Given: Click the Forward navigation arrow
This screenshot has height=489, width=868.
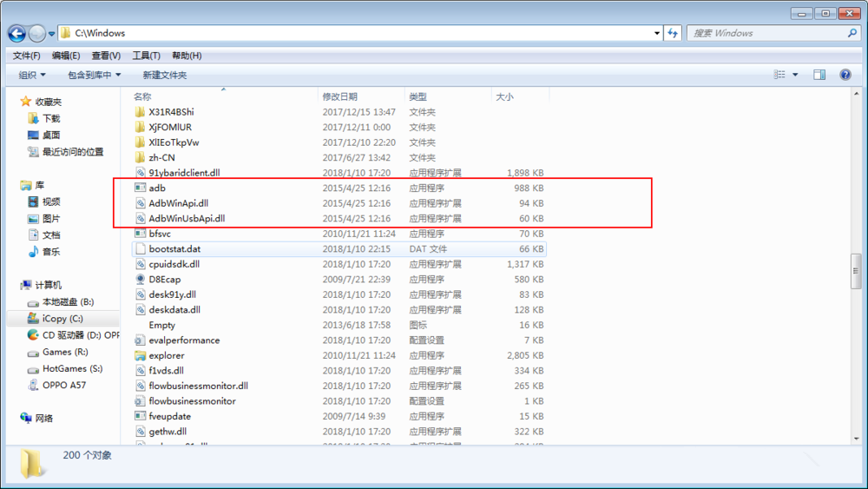Looking at the screenshot, I should pyautogui.click(x=37, y=33).
